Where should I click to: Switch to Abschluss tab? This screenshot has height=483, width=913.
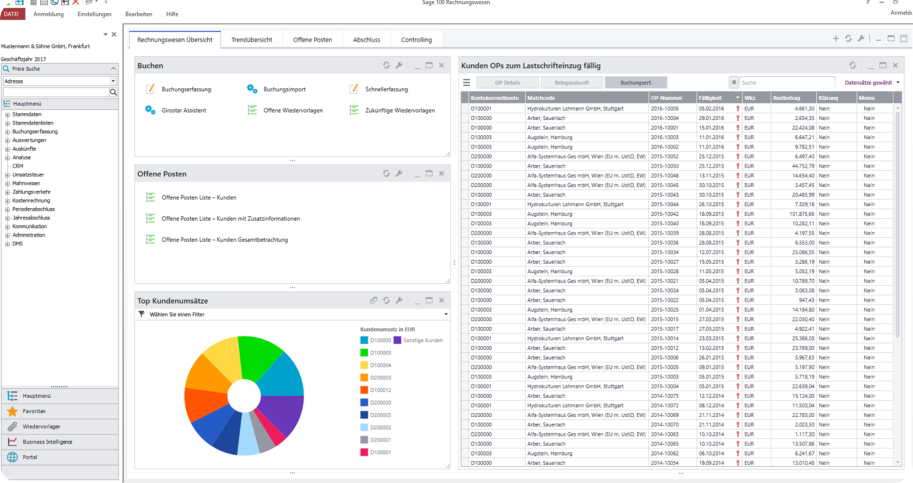click(x=366, y=40)
